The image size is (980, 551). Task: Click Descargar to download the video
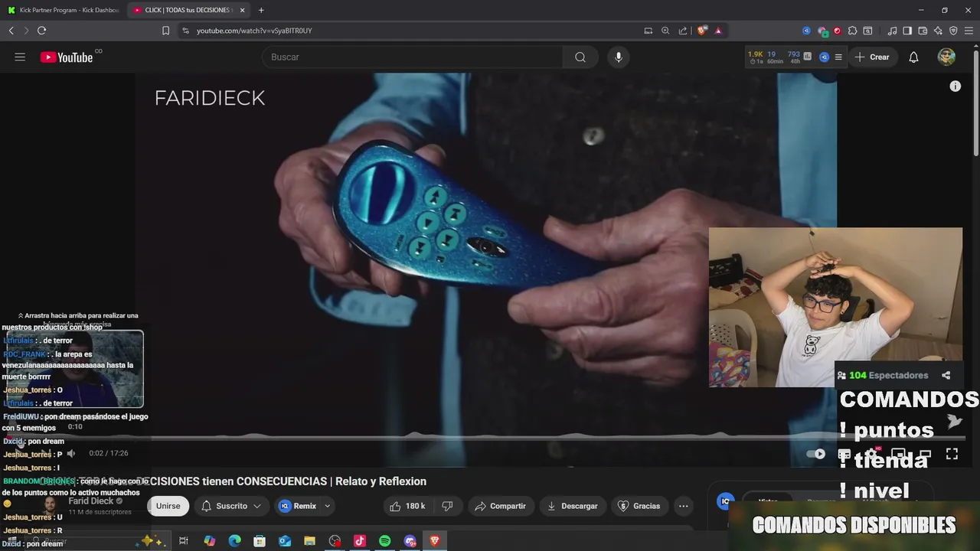(573, 506)
